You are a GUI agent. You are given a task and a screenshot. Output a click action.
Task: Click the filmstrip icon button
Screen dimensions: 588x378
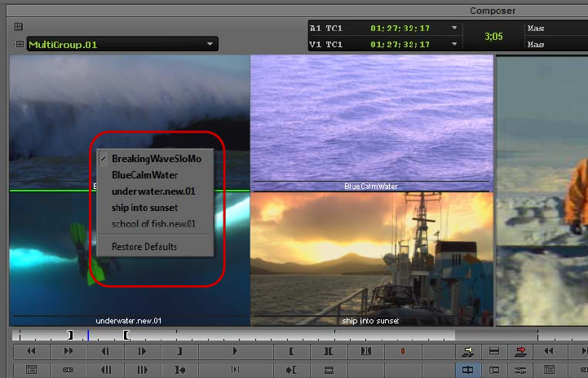[329, 370]
